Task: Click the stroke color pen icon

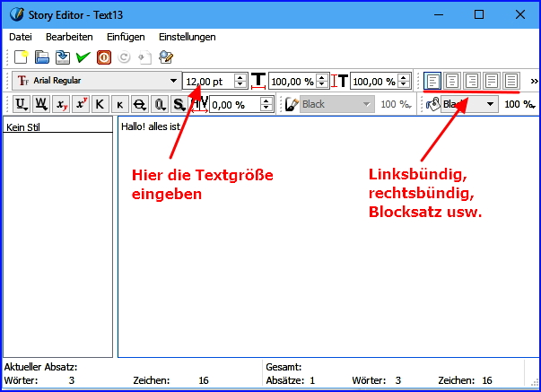Action: (292, 104)
